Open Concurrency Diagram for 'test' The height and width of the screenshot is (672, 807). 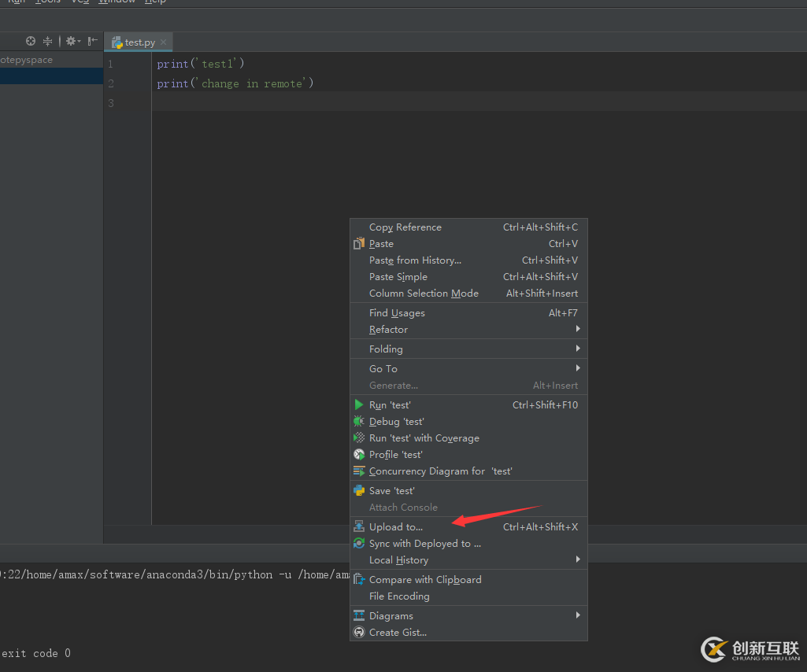point(440,471)
